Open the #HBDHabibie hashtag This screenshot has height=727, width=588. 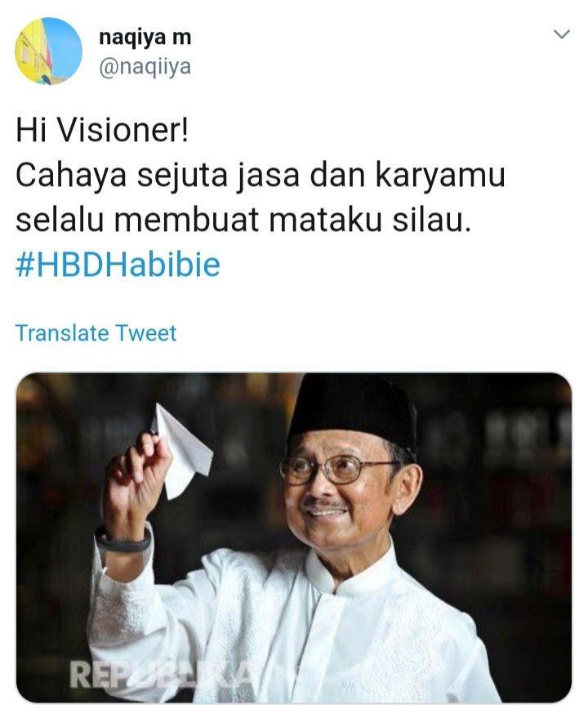tap(118, 265)
